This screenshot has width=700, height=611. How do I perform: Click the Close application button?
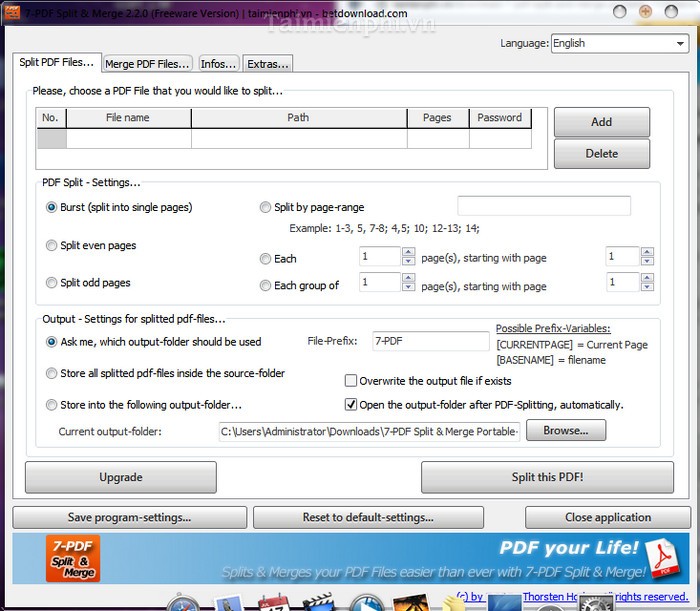608,517
